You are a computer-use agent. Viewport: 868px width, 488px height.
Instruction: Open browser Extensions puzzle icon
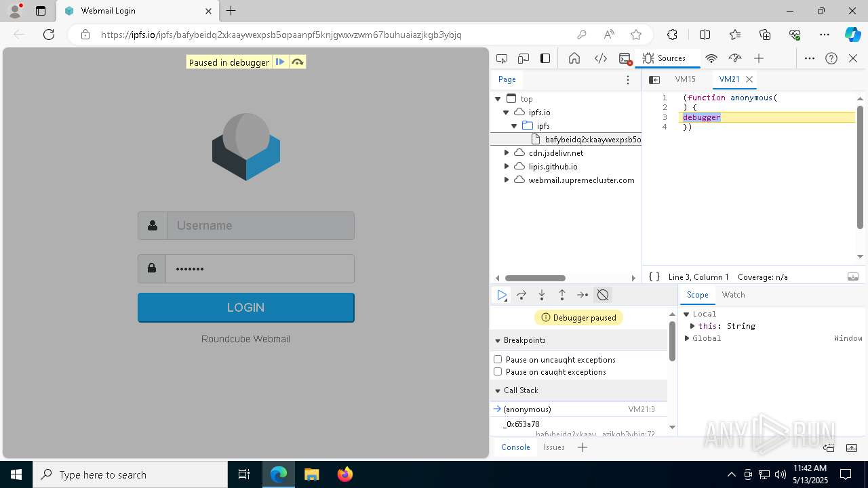[x=672, y=35]
